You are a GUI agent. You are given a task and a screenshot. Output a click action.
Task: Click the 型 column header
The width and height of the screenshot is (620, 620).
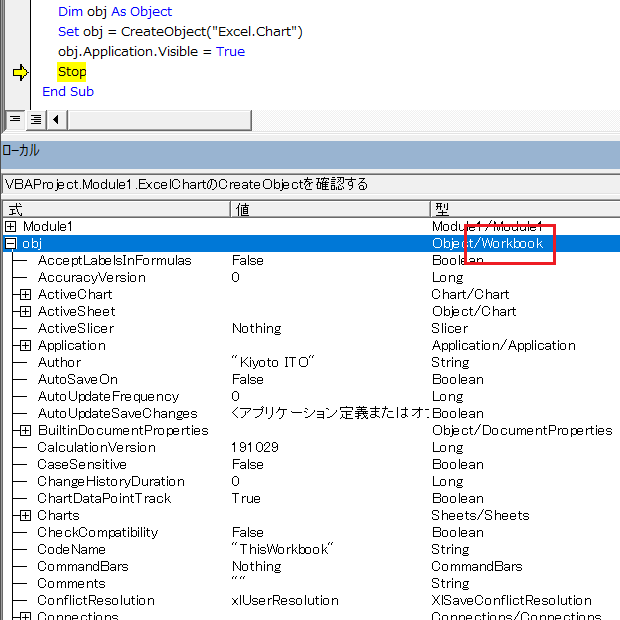(525, 209)
